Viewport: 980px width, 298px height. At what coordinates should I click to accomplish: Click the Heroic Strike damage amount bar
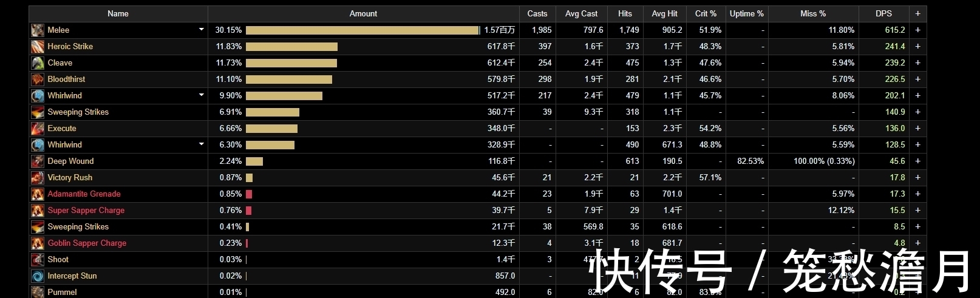291,46
